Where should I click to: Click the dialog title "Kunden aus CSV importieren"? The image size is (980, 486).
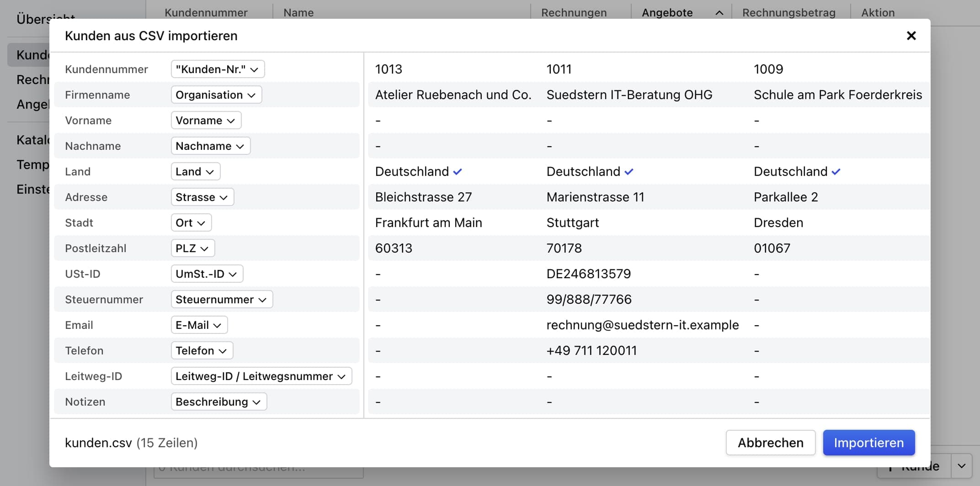click(151, 36)
